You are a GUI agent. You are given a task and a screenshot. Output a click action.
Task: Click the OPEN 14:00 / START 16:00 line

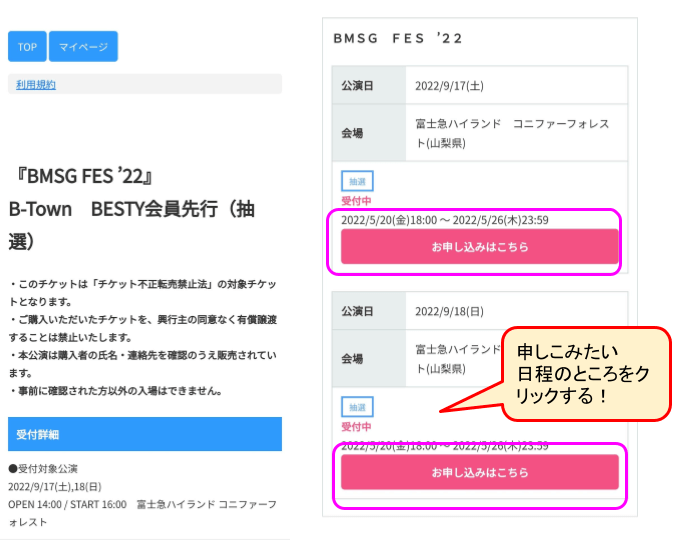(x=142, y=513)
